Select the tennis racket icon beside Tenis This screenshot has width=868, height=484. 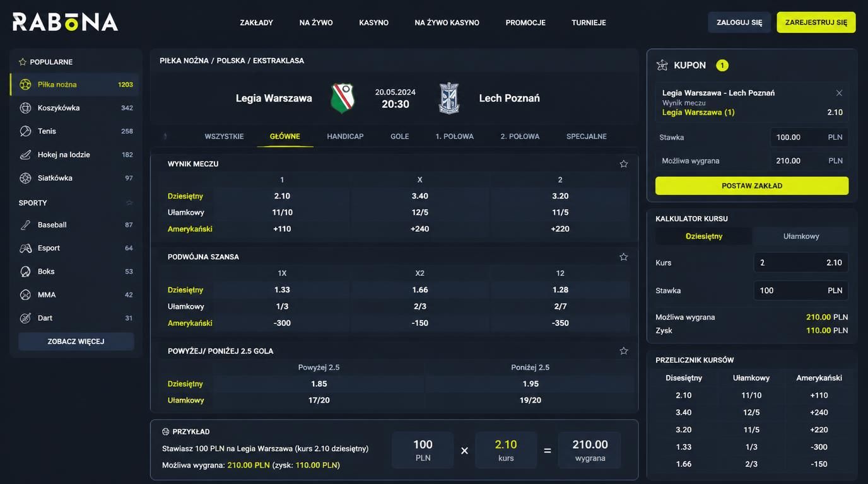(x=25, y=131)
